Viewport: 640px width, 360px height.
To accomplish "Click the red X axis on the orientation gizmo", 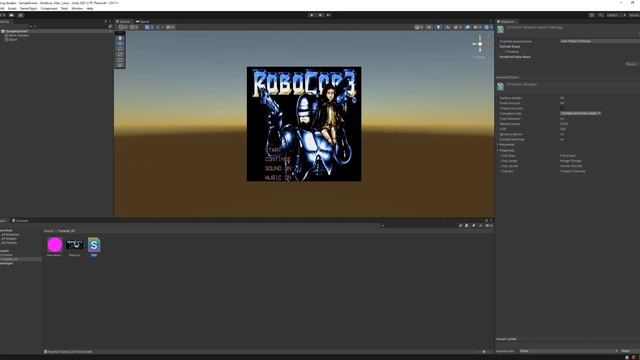I will tap(486, 44).
